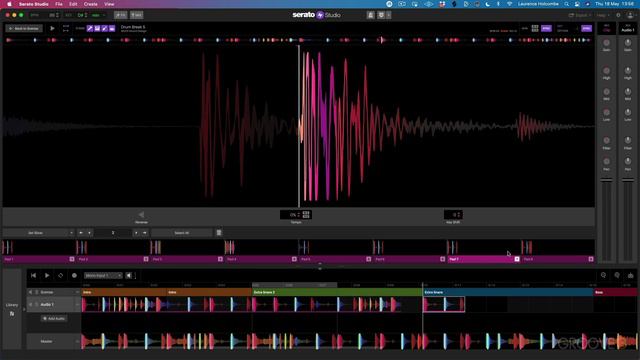The height and width of the screenshot is (360, 640).
Task: Play the Drum Break sample preview
Action: (52, 29)
